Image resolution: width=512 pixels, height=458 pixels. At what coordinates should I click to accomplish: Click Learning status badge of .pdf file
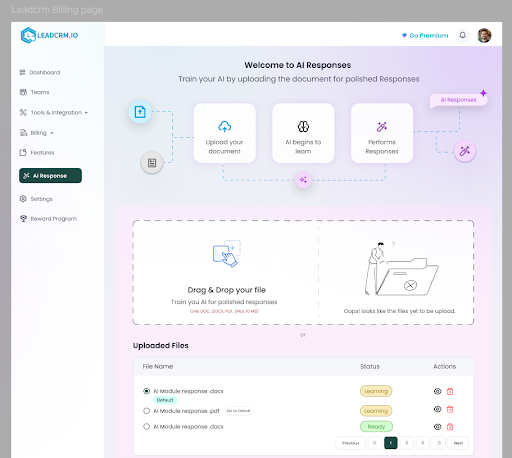pos(376,411)
